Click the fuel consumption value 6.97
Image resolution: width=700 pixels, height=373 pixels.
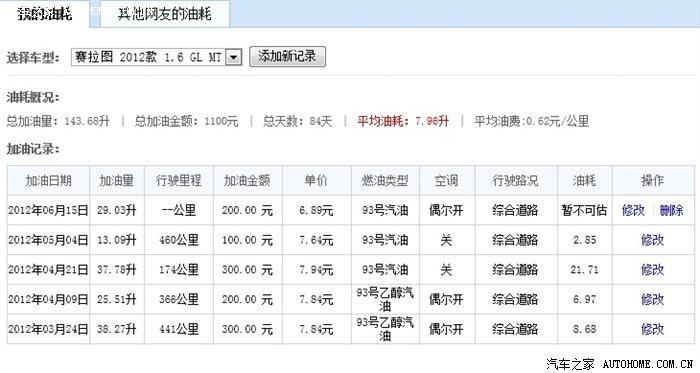tap(584, 299)
